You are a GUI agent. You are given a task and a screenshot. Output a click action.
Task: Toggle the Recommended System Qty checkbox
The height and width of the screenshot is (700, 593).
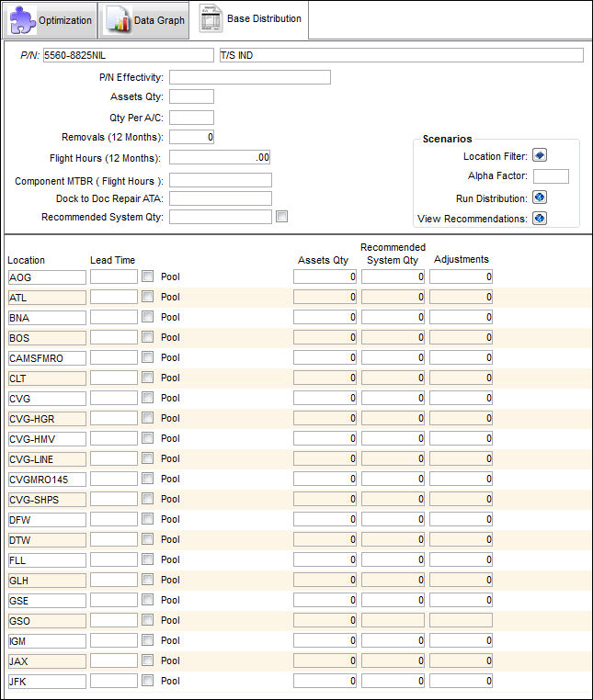(281, 217)
